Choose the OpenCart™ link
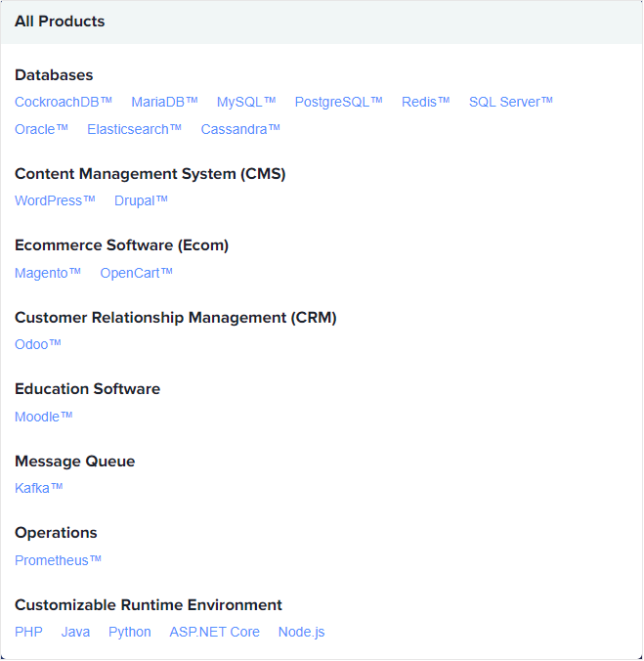The image size is (644, 661). tap(136, 273)
